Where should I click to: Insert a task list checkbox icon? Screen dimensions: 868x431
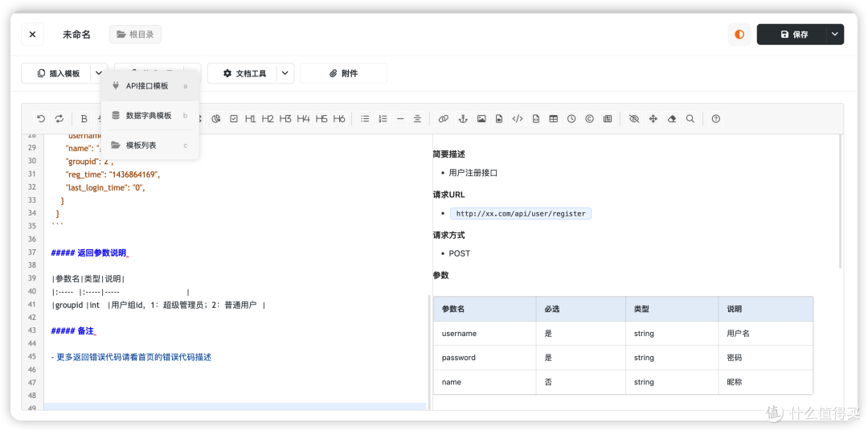[x=234, y=118]
